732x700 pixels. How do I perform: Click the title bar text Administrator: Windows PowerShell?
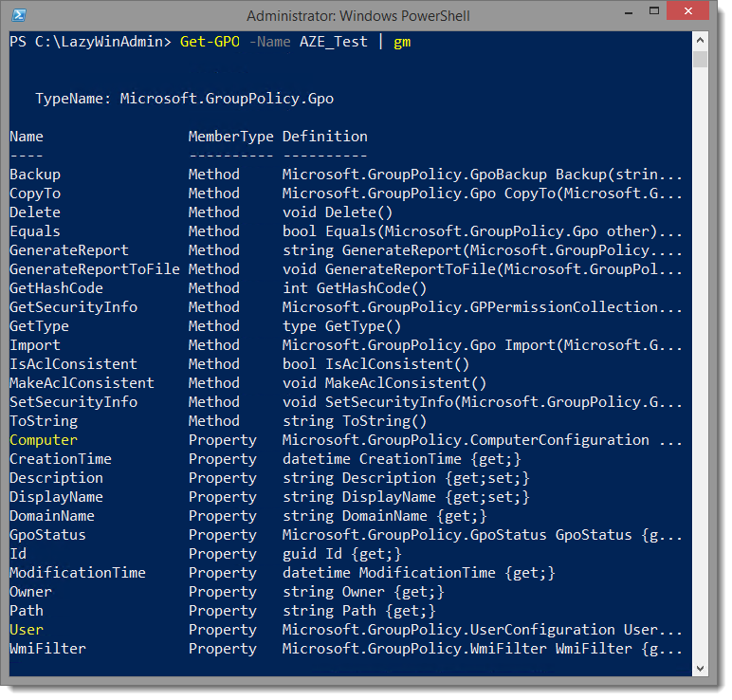pos(358,16)
